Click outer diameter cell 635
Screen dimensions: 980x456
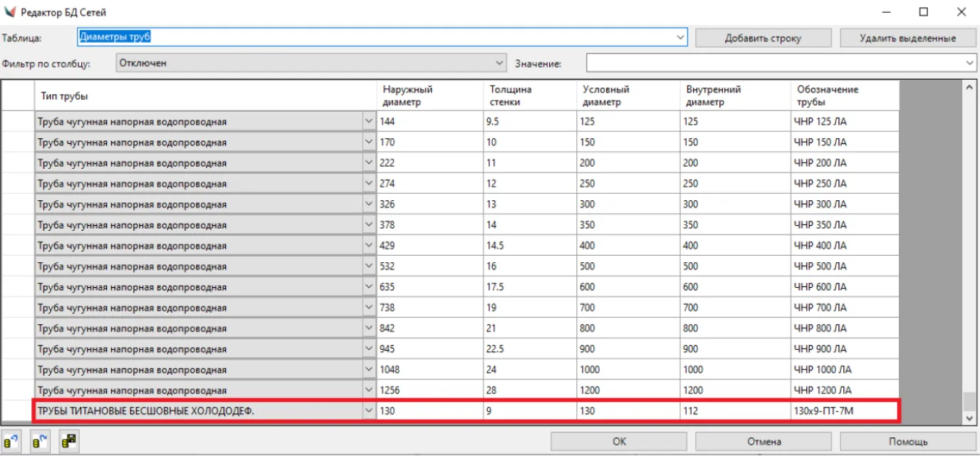(x=429, y=286)
